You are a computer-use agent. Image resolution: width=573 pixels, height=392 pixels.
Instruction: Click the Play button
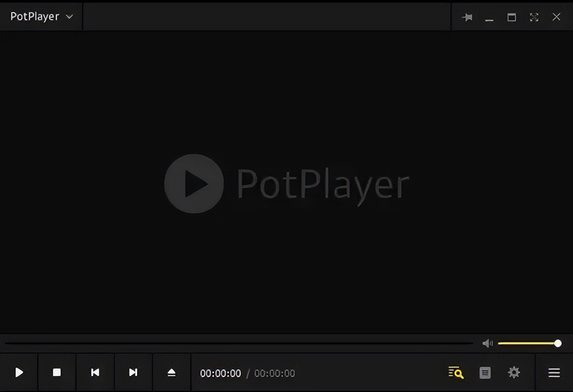pyautogui.click(x=19, y=372)
